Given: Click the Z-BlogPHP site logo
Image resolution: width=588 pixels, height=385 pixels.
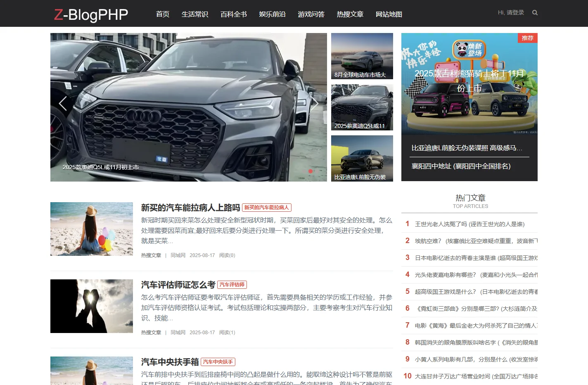Looking at the screenshot, I should [x=91, y=14].
